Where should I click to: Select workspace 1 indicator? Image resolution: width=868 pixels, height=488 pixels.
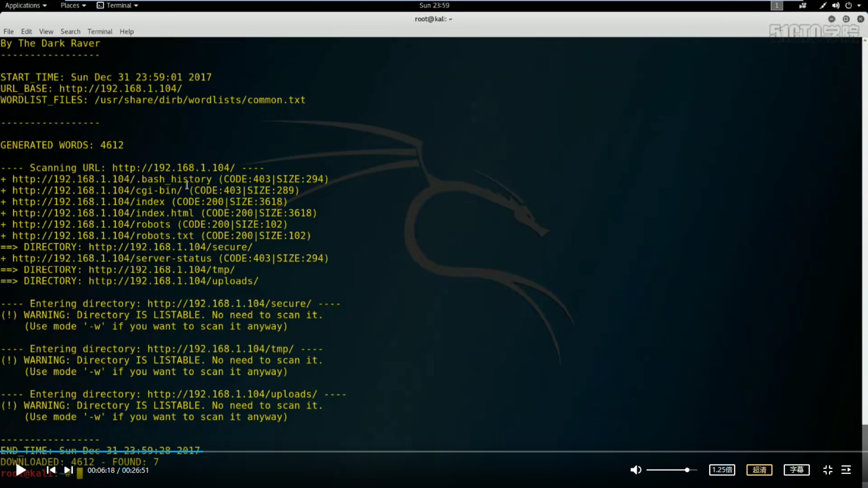[x=777, y=5]
